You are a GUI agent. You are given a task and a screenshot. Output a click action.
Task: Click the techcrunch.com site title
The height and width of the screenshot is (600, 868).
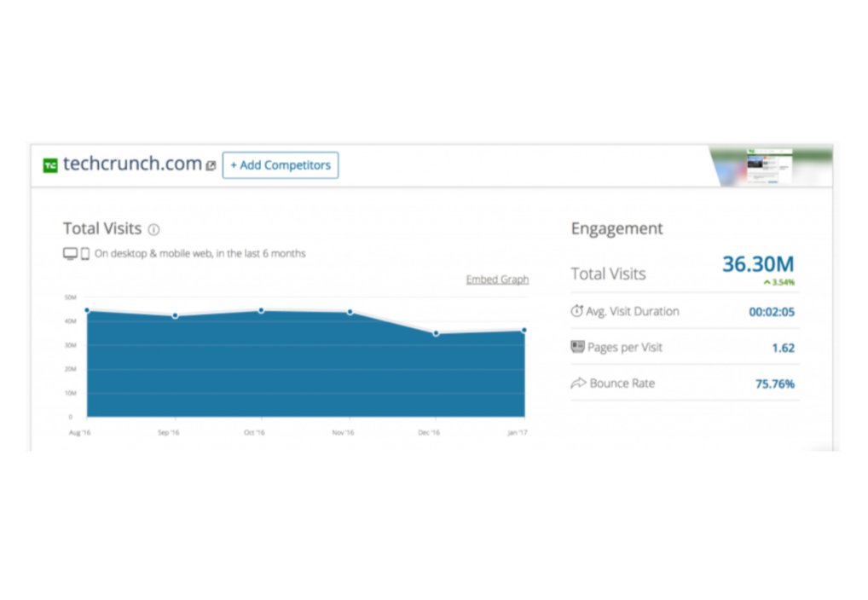tap(132, 164)
